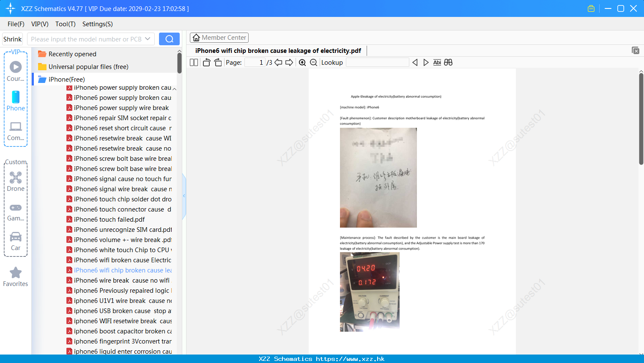Screen dimensions: 644x363
Task: Open iPhone6 signal cause no touch file
Action: 119,179
